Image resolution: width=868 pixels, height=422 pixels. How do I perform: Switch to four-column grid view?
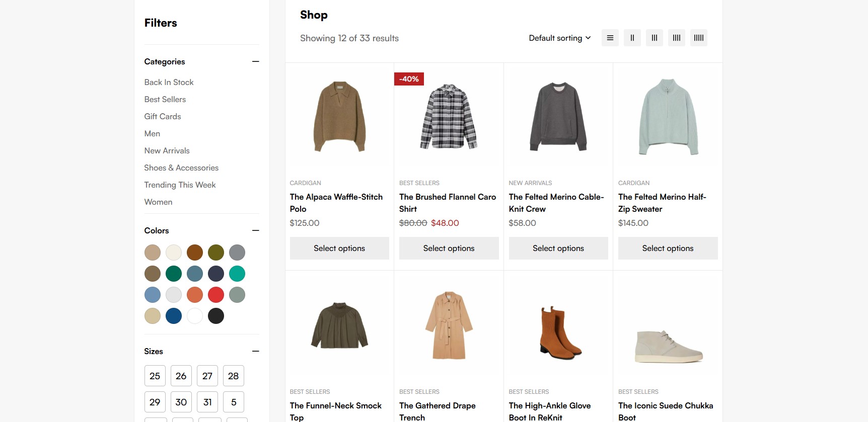[x=677, y=38]
